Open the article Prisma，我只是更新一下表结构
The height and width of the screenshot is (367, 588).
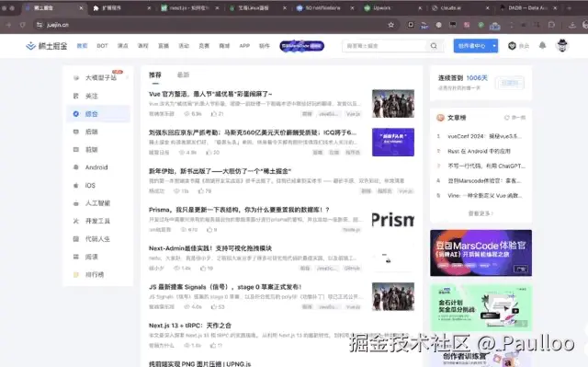[239, 210]
